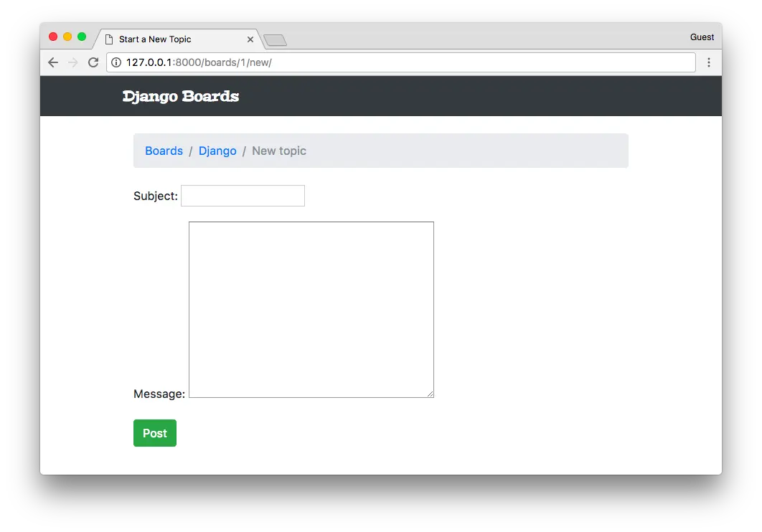Click the Guest profile button
The height and width of the screenshot is (532, 762).
[x=702, y=37]
